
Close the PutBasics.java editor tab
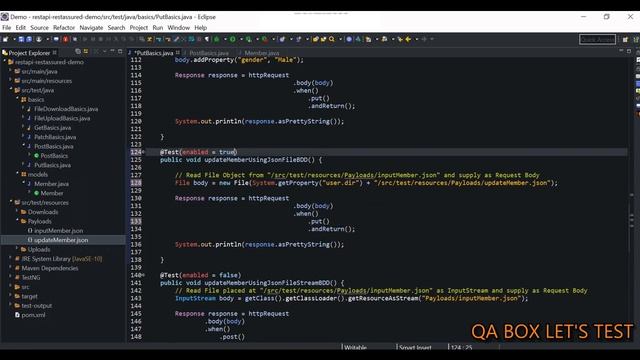178,52
